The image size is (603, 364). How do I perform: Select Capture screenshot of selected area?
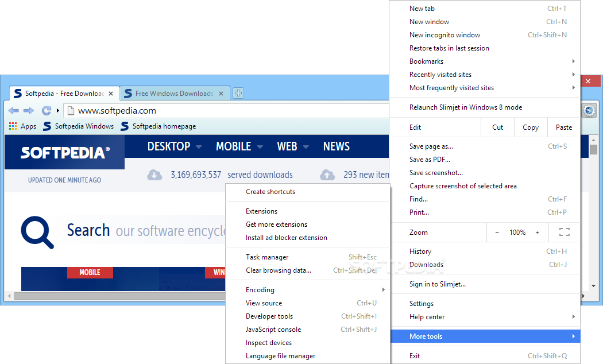[x=485, y=185]
